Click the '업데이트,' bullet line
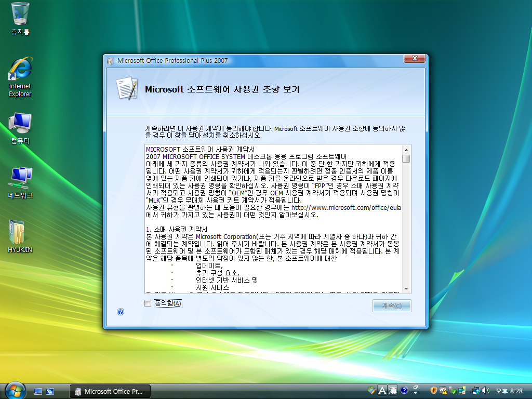This screenshot has width=532, height=399. click(x=209, y=265)
